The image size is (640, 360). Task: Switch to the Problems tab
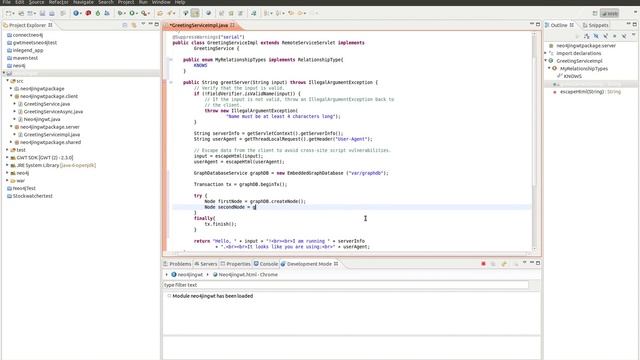pyautogui.click(x=178, y=264)
